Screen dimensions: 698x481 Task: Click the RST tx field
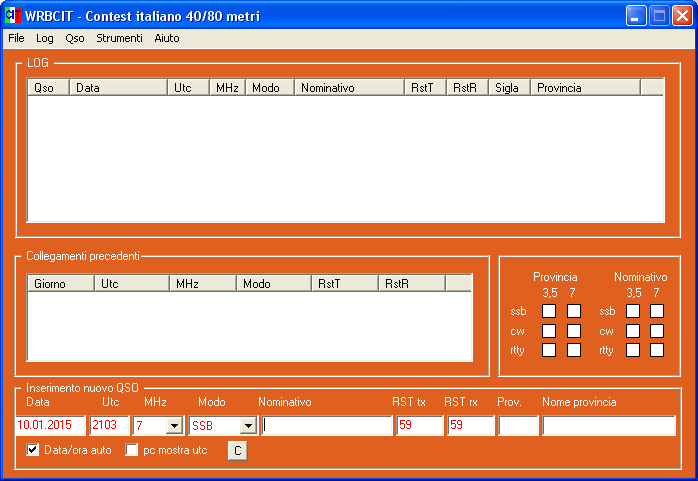(x=420, y=426)
